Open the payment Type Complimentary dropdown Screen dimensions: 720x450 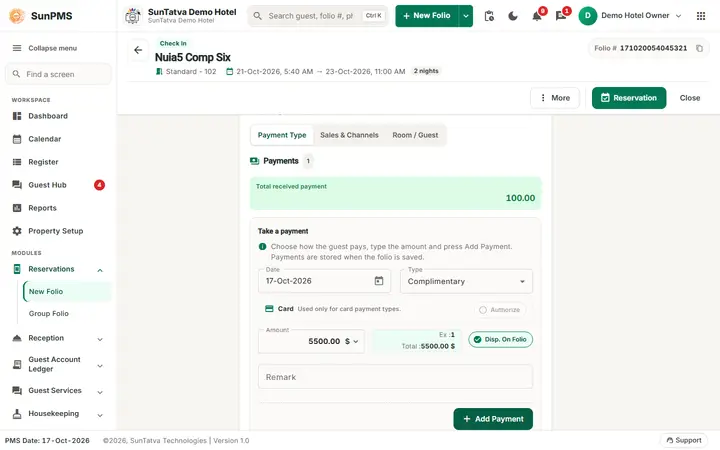coord(466,281)
